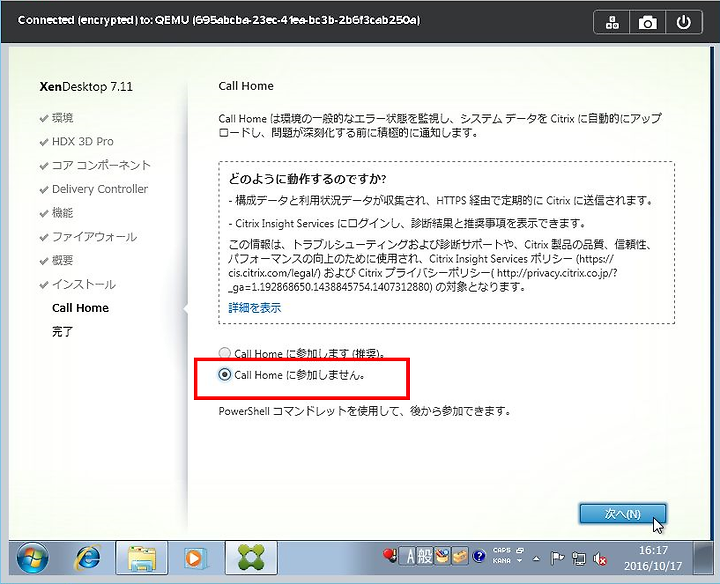Open the Action Center flag icon

(x=557, y=558)
